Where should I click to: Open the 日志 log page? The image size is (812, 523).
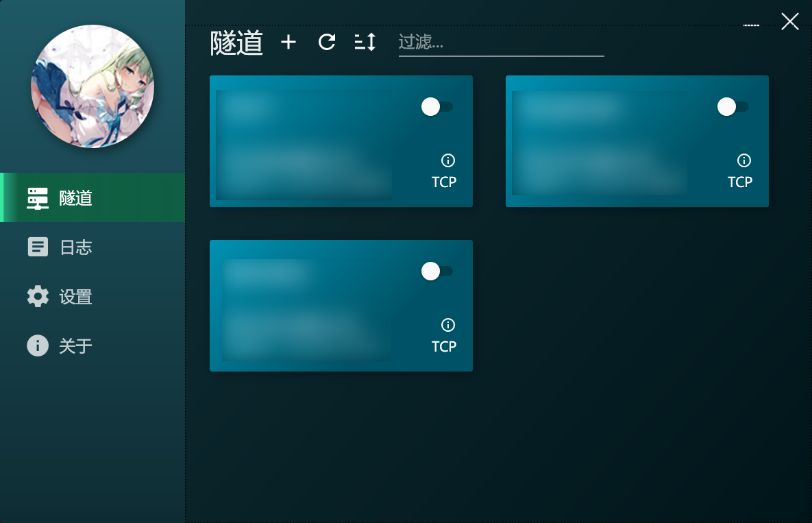(93, 247)
